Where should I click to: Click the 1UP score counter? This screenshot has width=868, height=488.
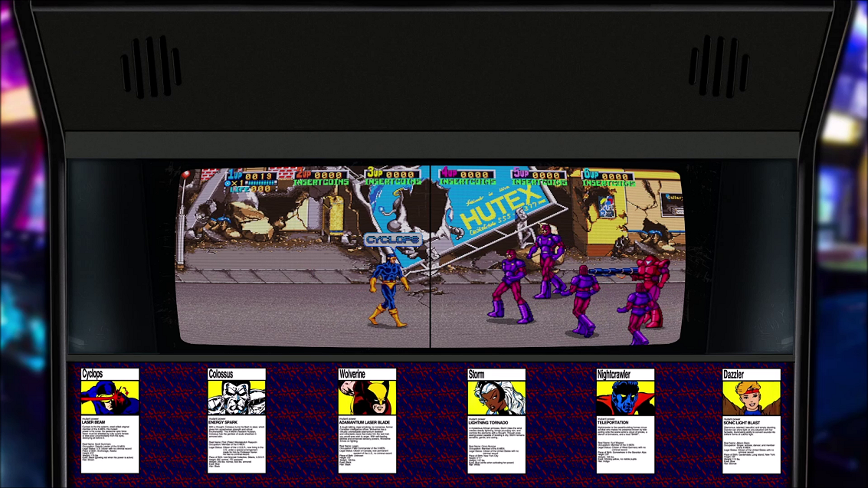click(x=259, y=176)
